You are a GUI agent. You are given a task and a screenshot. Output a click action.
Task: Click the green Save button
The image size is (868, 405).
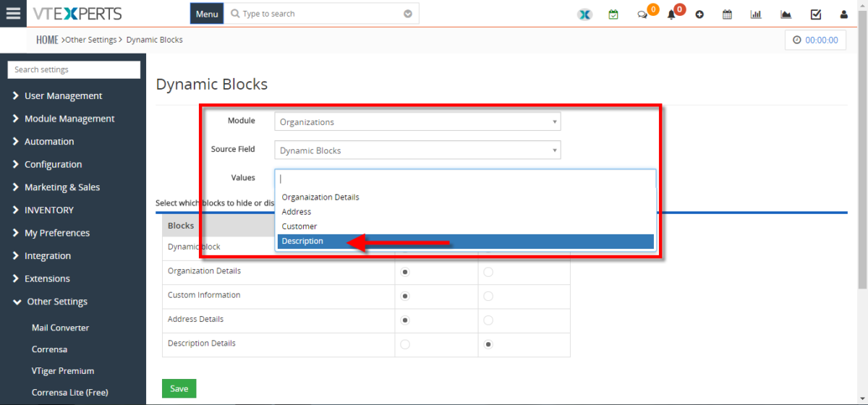179,388
